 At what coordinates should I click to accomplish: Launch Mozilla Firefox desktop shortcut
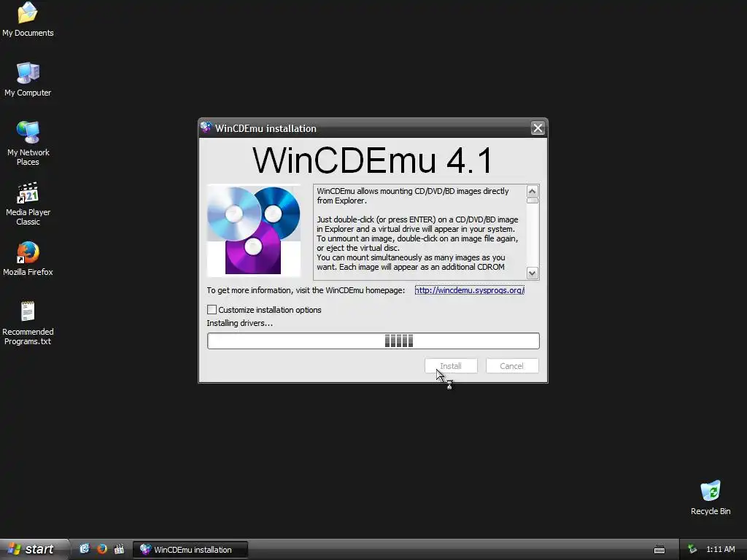(28, 259)
